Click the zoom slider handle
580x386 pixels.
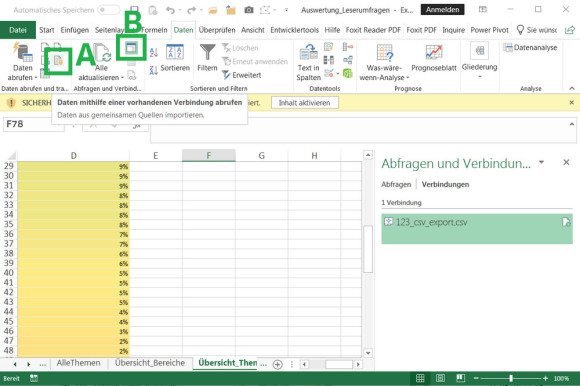(511, 378)
